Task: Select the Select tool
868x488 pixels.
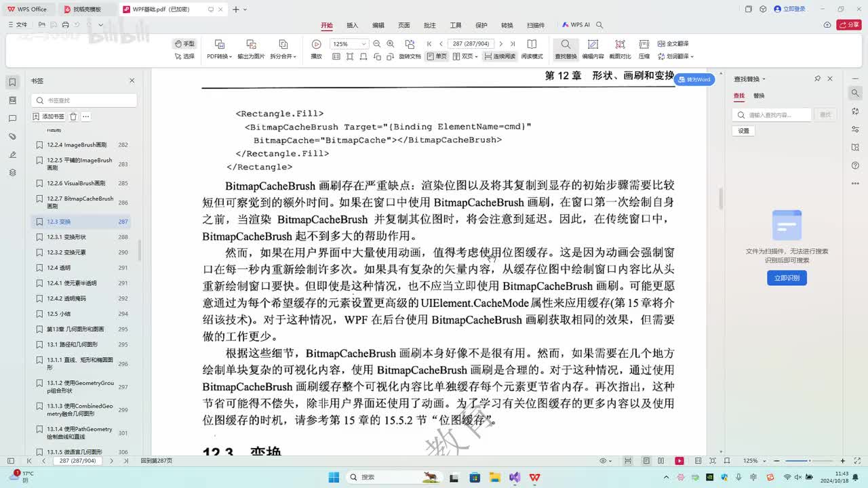Action: 184,56
